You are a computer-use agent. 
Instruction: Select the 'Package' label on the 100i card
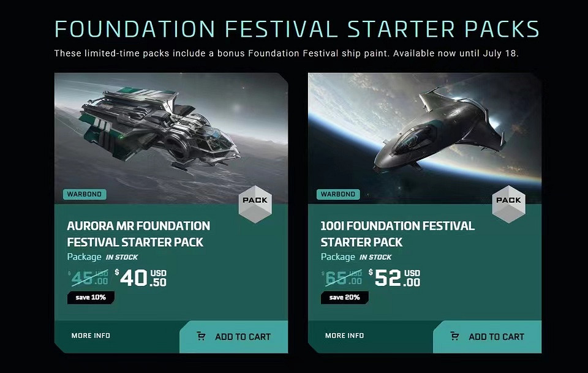(x=337, y=257)
